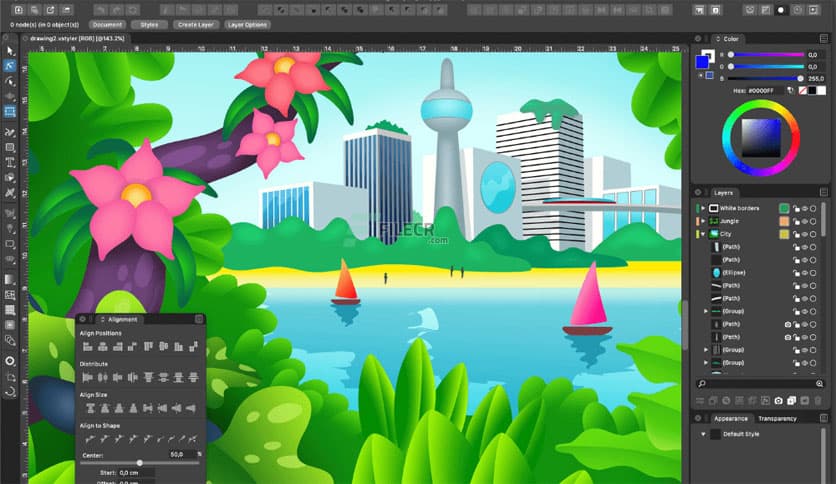Switch to the Appearance tab

[730, 418]
